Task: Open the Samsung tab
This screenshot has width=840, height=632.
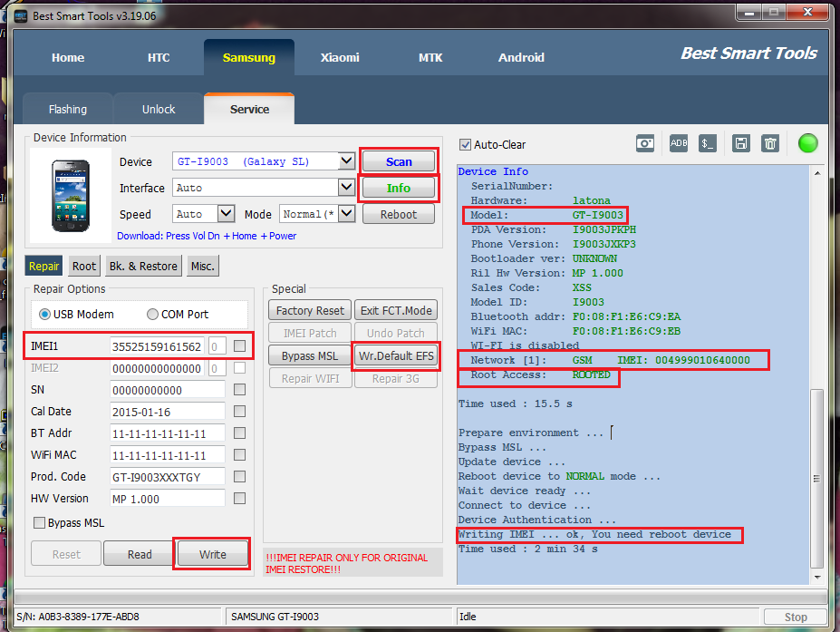Action: coord(249,57)
